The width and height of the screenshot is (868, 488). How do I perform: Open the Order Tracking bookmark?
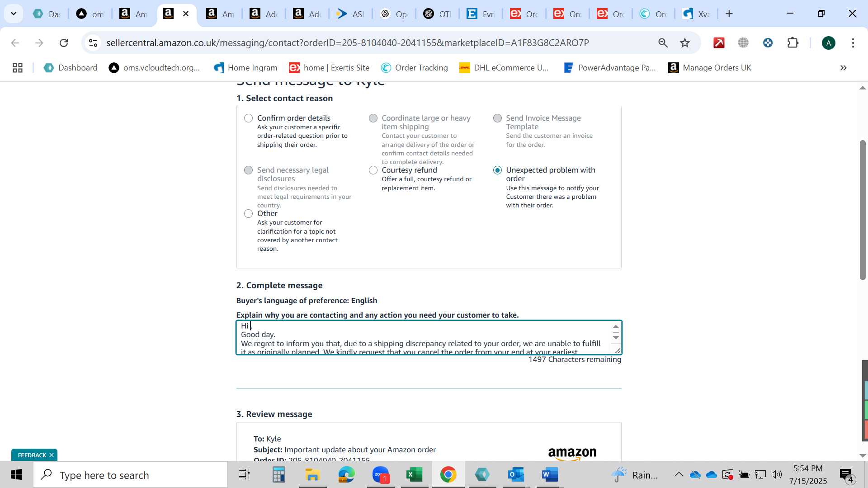tap(415, 68)
